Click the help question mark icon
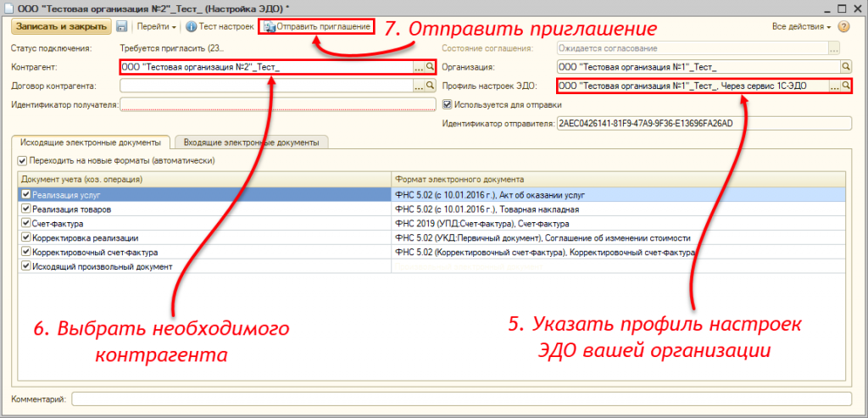The width and height of the screenshot is (868, 418). [x=843, y=26]
